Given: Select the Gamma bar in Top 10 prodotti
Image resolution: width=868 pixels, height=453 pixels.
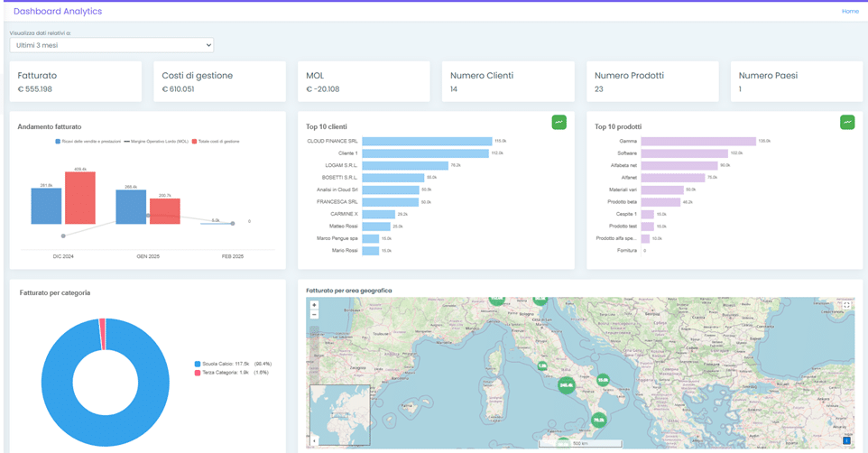Looking at the screenshot, I should (x=697, y=142).
